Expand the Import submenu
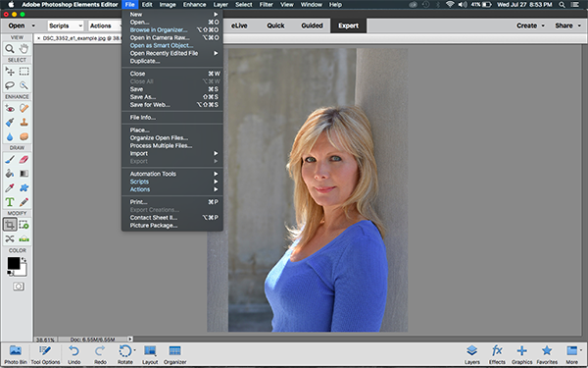The height and width of the screenshot is (368, 588). [x=172, y=153]
